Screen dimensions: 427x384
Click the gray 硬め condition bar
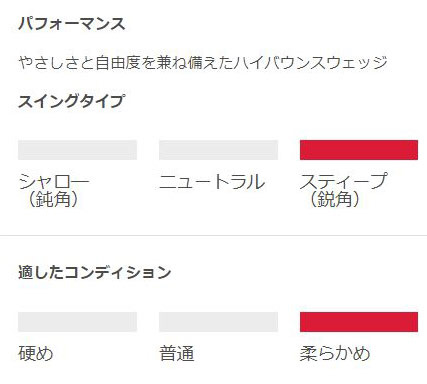click(77, 322)
